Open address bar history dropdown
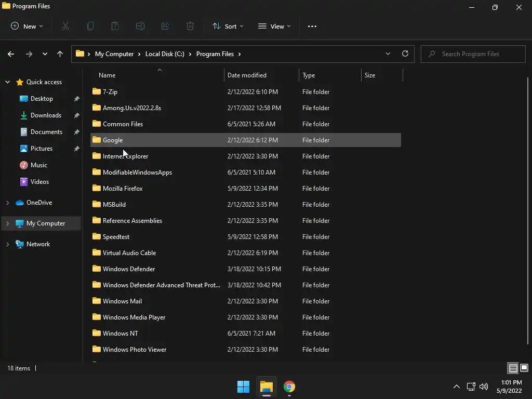The height and width of the screenshot is (399, 532). pos(388,54)
